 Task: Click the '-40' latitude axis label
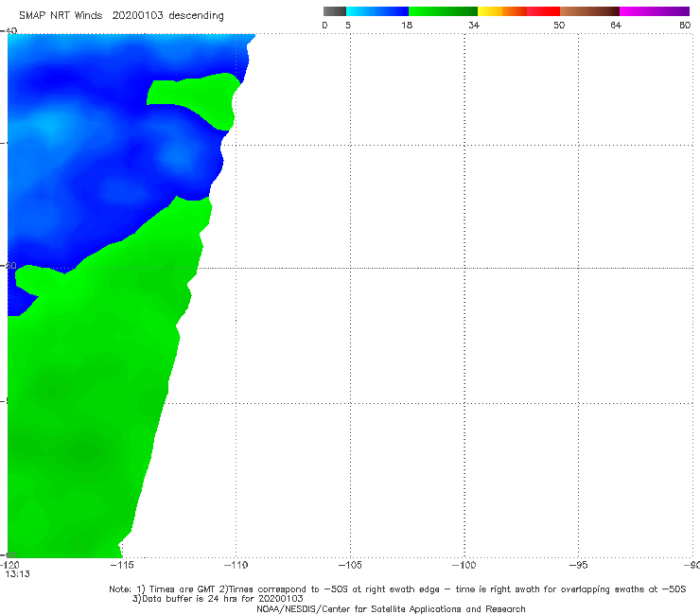9,30
